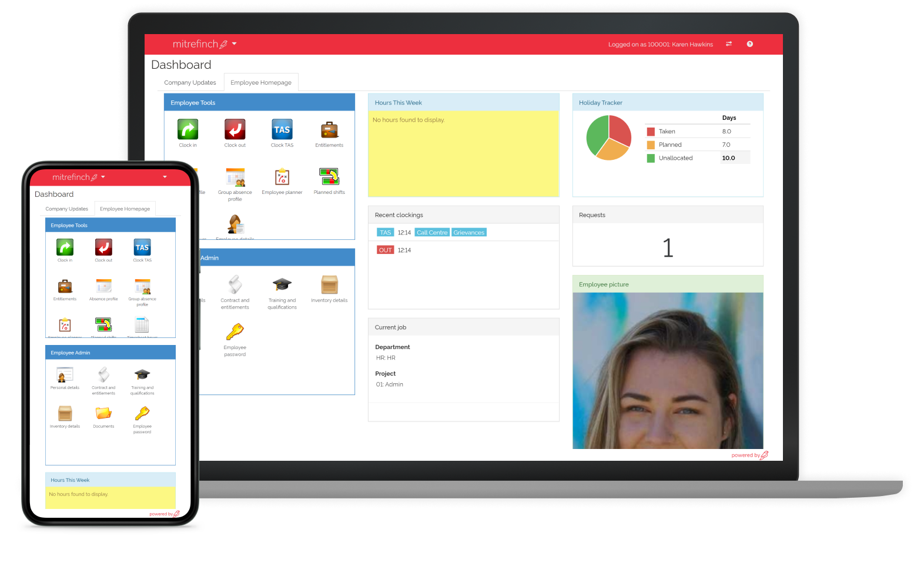The width and height of the screenshot is (924, 583).
Task: Tap Inventory details icon on the phone
Action: (x=65, y=413)
